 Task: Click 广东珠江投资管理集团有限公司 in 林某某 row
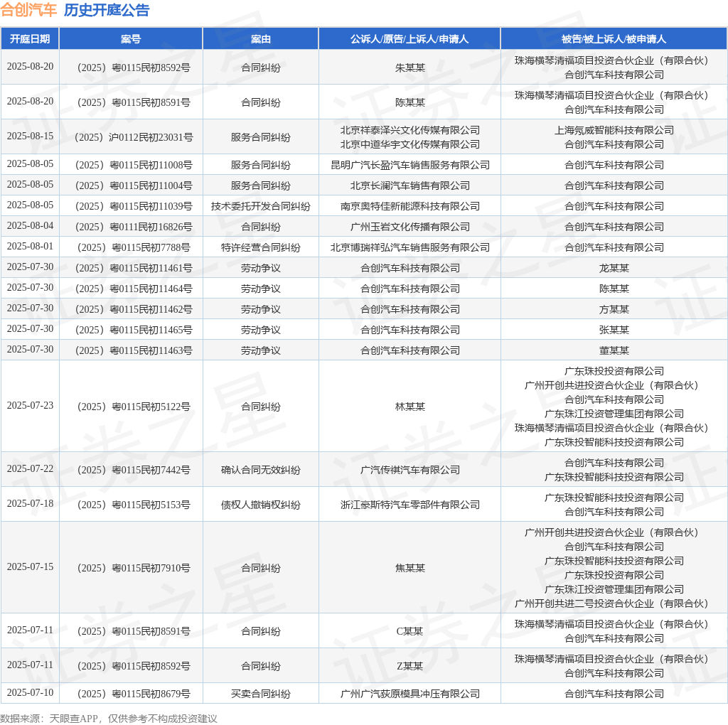(614, 414)
